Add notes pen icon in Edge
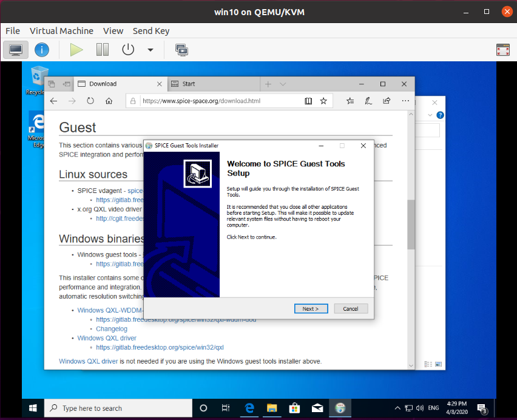Screen dimensions: 517x420 coord(368,101)
